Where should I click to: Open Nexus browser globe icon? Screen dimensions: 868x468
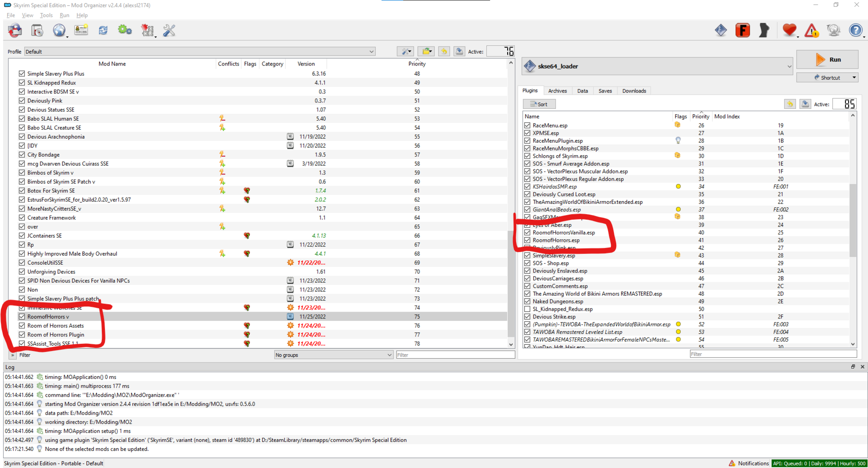coord(59,31)
